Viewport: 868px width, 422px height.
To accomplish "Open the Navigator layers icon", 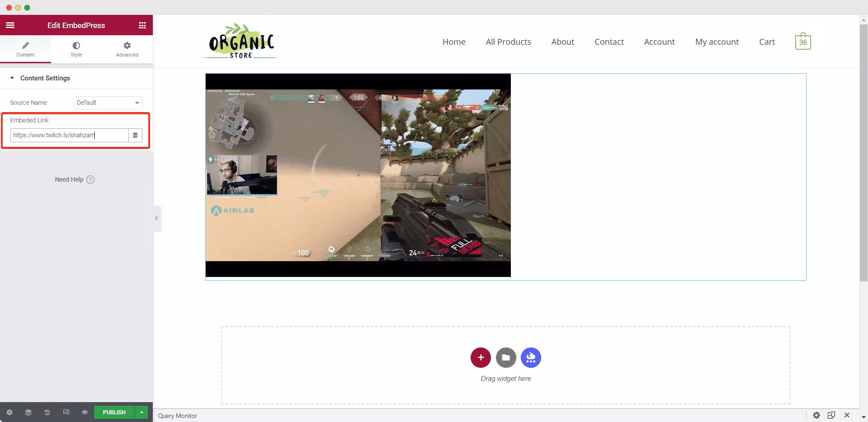I will [28, 412].
